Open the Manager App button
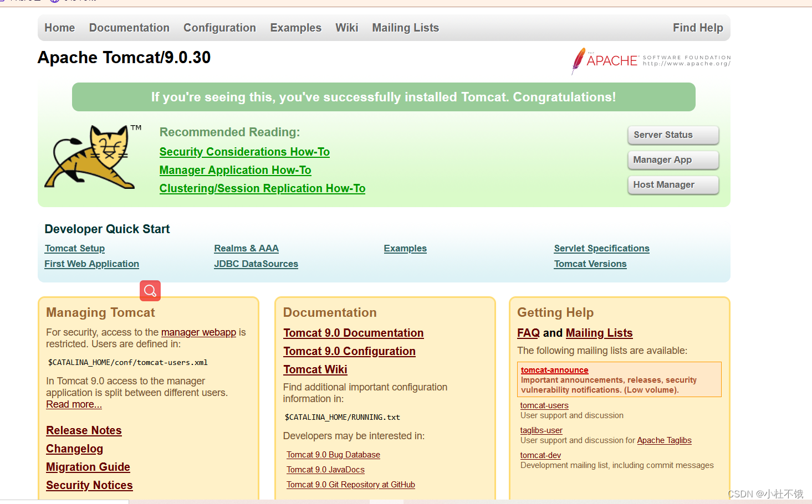Screen dimensions: 812x504 (x=673, y=160)
